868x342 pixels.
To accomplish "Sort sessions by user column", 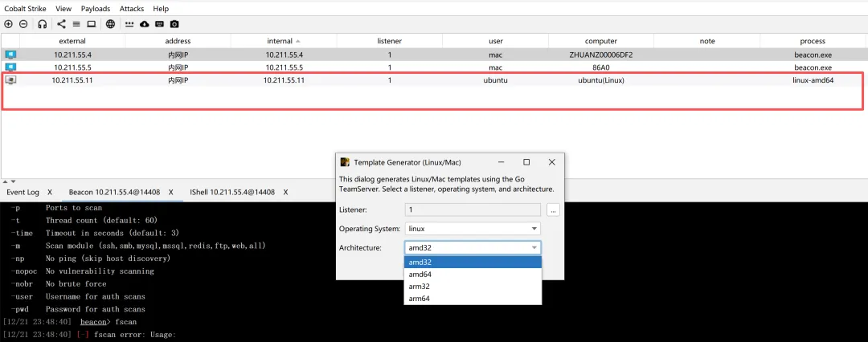I will tap(495, 41).
